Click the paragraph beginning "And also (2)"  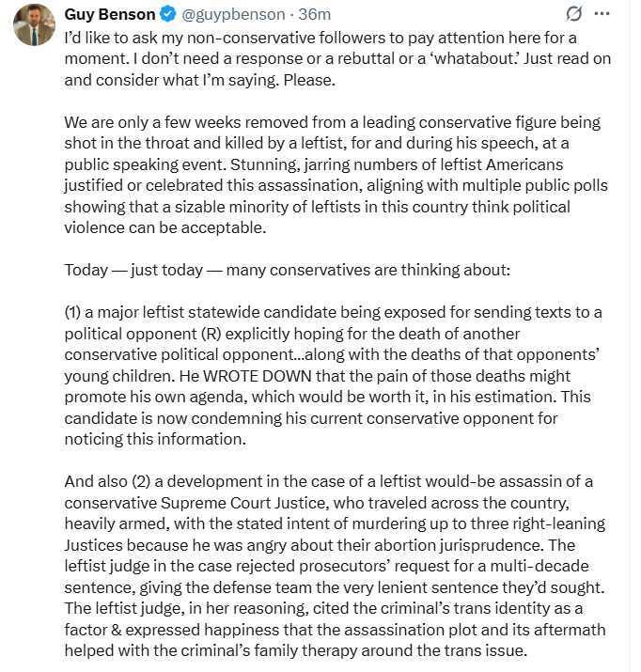click(335, 564)
